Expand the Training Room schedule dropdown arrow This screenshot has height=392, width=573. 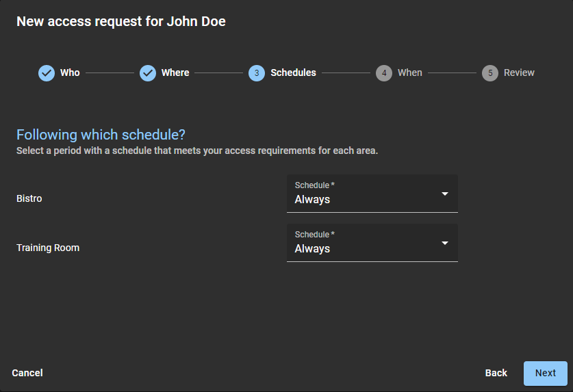coord(445,243)
